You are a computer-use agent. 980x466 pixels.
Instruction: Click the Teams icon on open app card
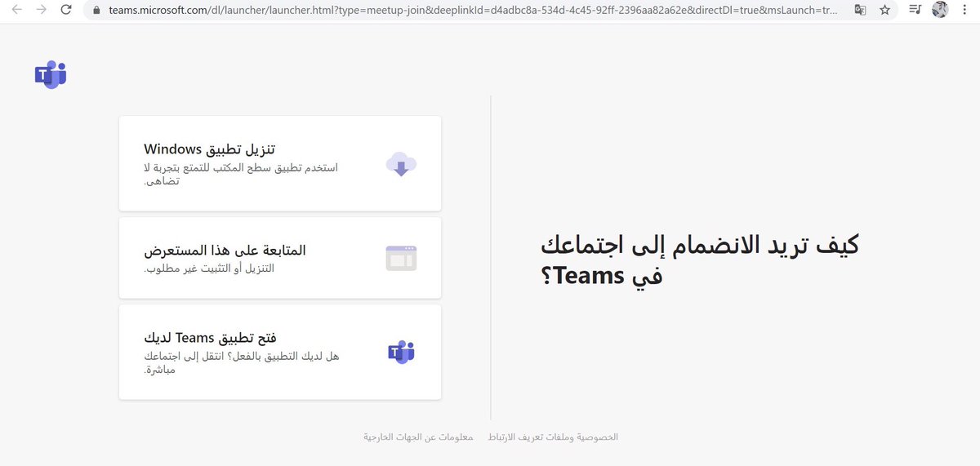(401, 352)
